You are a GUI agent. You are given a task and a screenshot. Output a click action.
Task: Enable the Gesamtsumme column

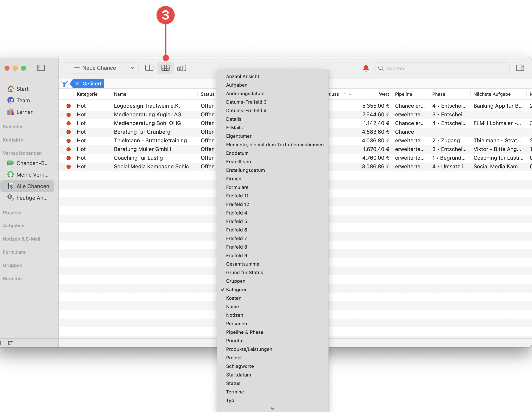(x=272, y=264)
